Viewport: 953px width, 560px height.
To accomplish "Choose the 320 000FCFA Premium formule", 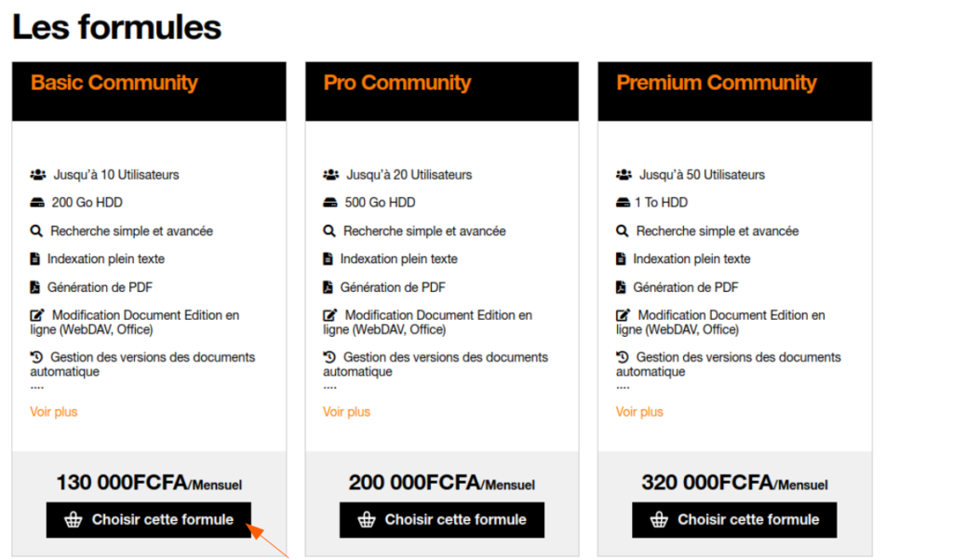I will [734, 520].
